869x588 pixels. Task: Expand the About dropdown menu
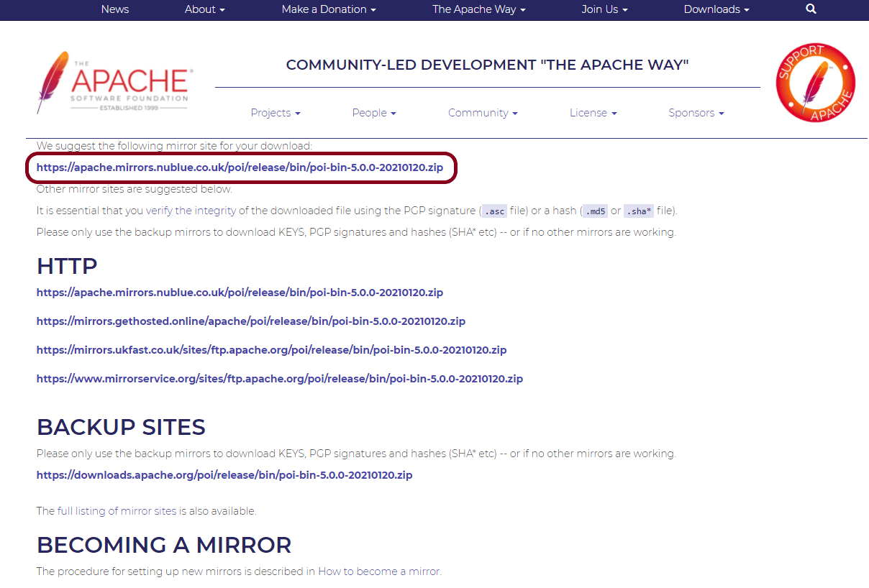tap(205, 9)
